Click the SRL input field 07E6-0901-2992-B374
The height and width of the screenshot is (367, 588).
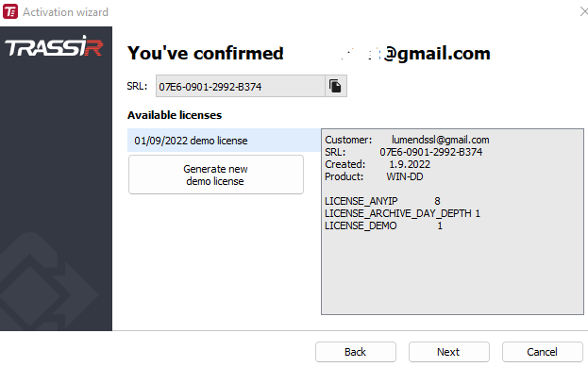pyautogui.click(x=241, y=86)
